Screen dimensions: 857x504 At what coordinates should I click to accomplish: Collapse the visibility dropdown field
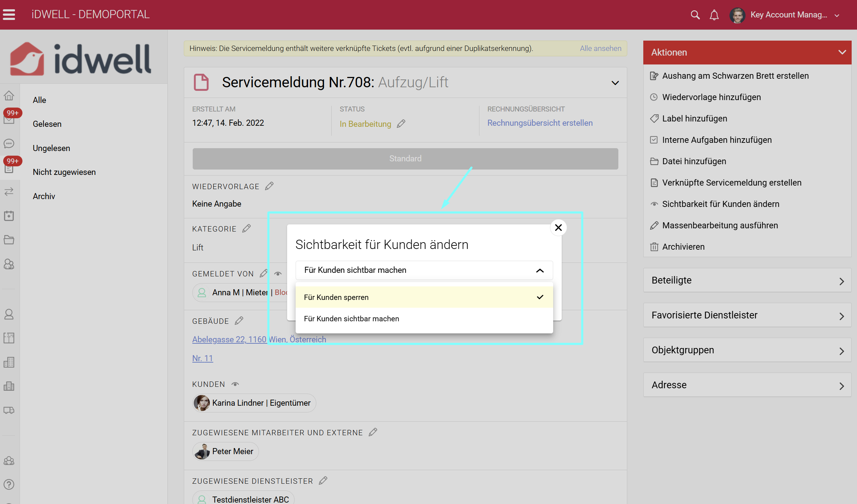(540, 270)
